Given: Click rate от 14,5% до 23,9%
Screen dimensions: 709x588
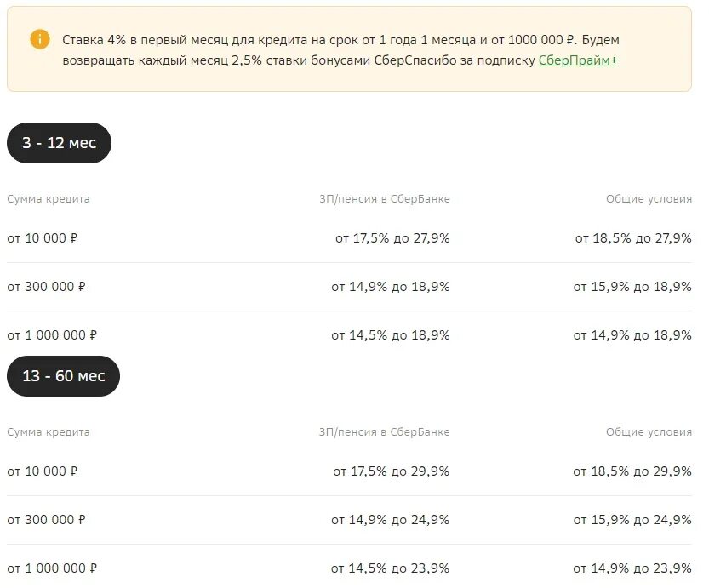Looking at the screenshot, I should point(390,568).
